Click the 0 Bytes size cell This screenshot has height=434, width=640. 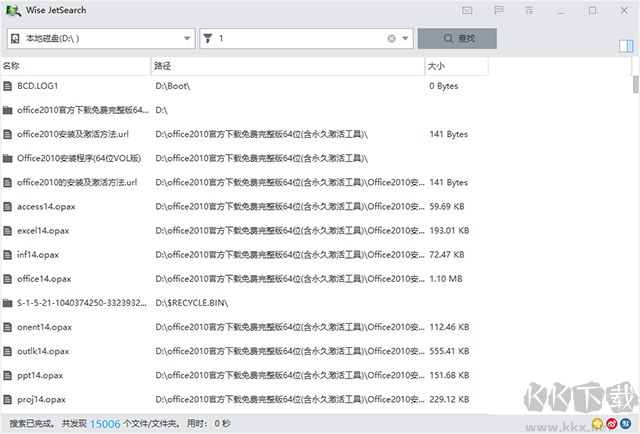tap(444, 86)
